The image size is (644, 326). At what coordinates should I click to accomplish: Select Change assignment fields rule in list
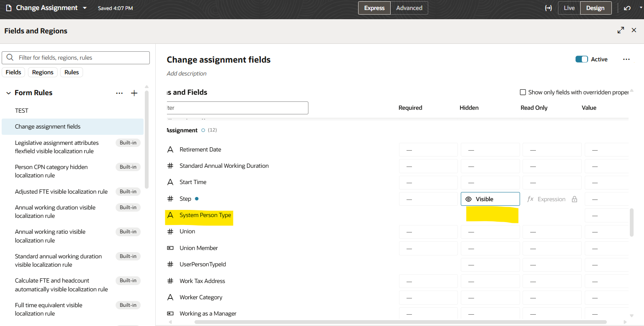[73, 126]
